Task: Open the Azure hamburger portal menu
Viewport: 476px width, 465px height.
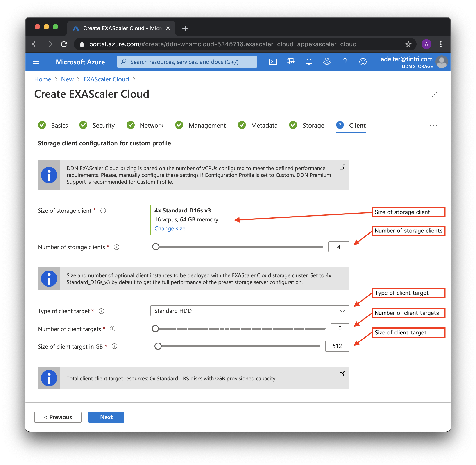Action: click(x=36, y=62)
